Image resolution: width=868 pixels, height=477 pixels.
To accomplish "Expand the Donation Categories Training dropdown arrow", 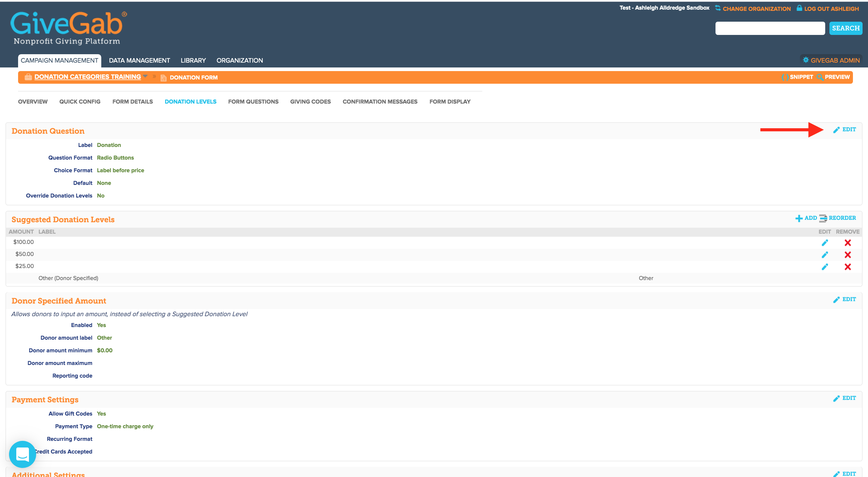I will click(145, 76).
